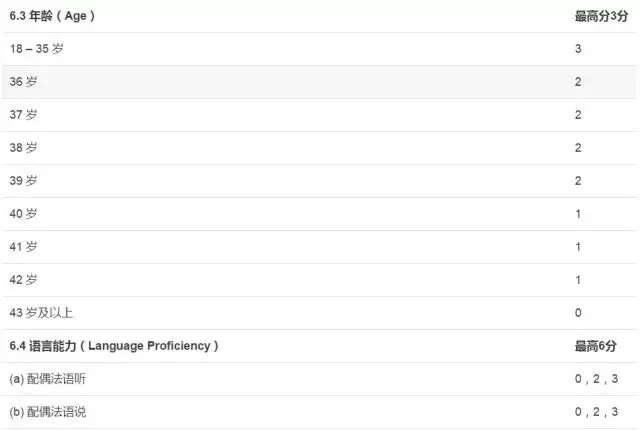Screen dimensions: 640x431
Task: Click the score 3 for 18 – 35 岁
Action: point(578,49)
